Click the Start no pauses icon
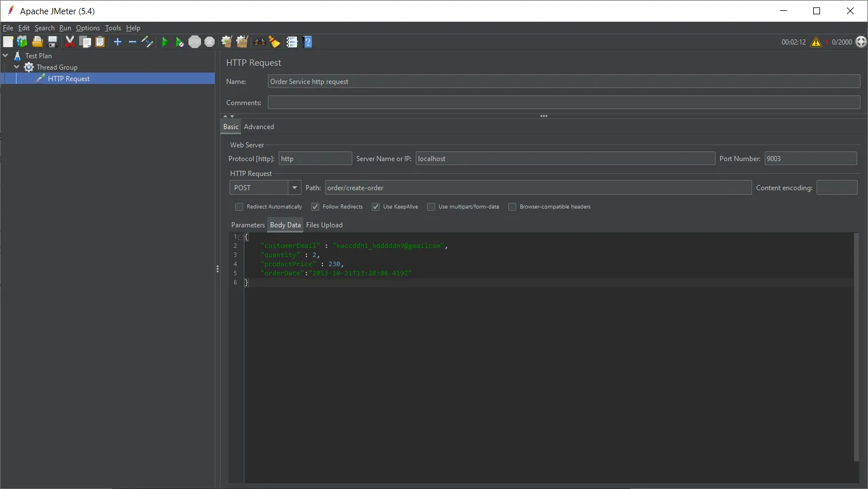Viewport: 868px width, 489px height. tap(179, 42)
